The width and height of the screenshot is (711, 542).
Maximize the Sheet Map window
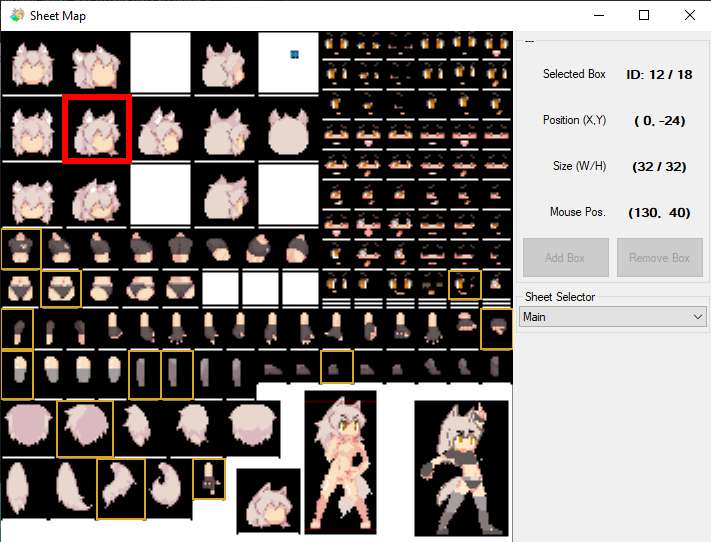(644, 15)
